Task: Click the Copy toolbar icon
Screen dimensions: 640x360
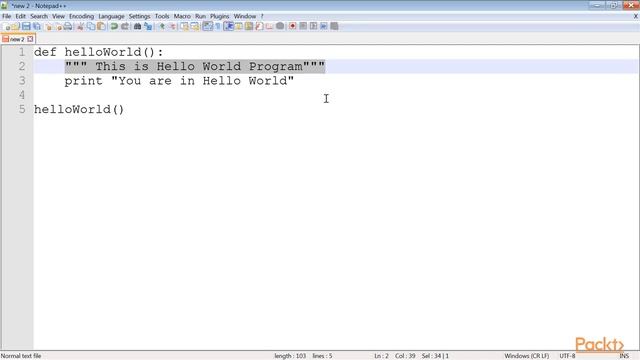Action: [x=91, y=27]
